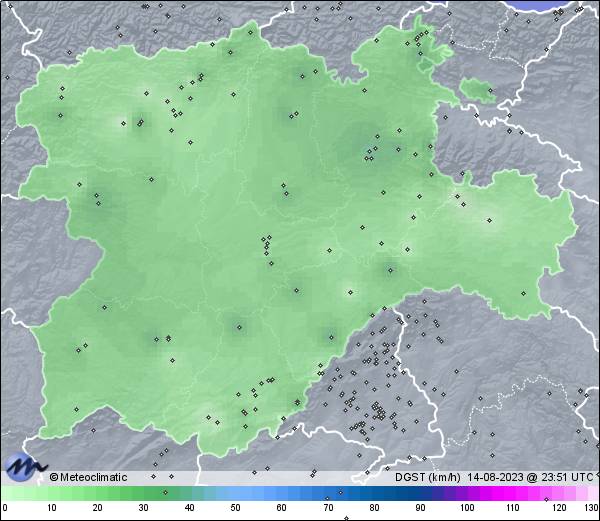Click scale label 80
Image resolution: width=600 pixels, height=521 pixels.
[x=374, y=508]
